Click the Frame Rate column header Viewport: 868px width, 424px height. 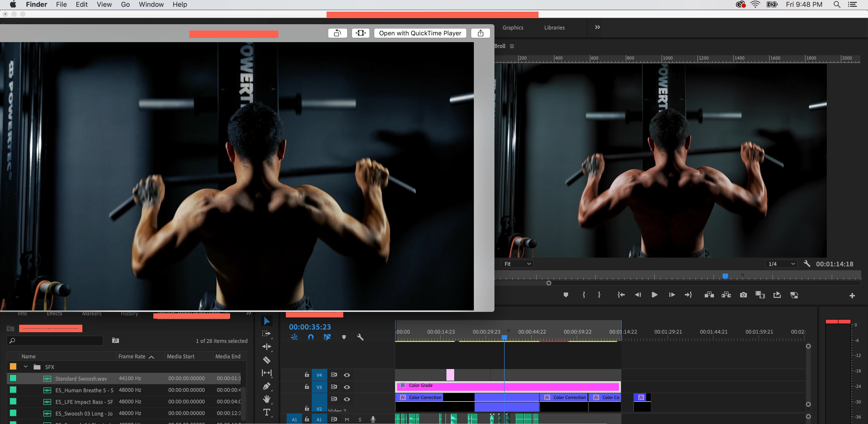(x=132, y=356)
